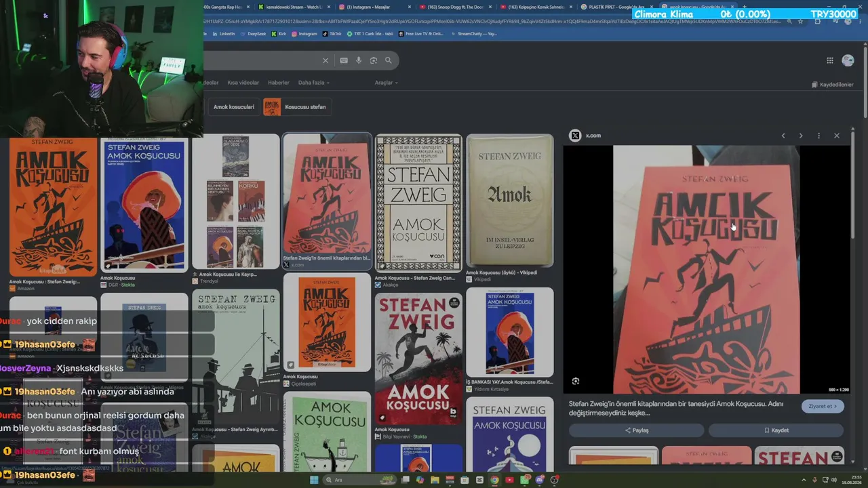This screenshot has height=488, width=868.
Task: Go to the next image in preview
Action: click(x=801, y=136)
